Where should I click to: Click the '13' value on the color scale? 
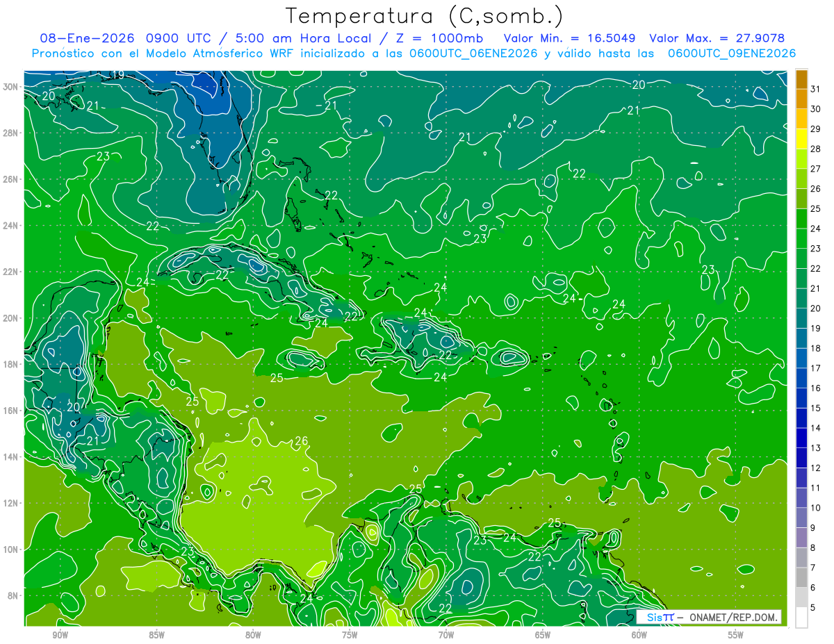click(x=816, y=449)
